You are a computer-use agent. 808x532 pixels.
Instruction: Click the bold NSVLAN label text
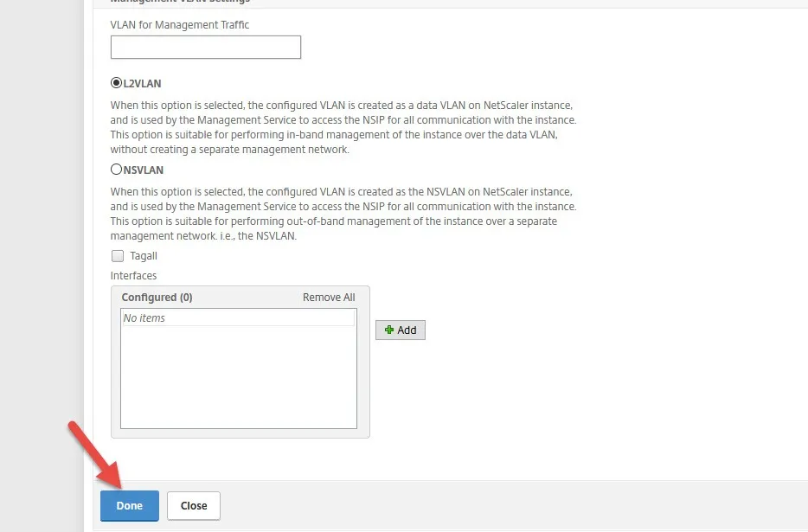click(x=144, y=170)
